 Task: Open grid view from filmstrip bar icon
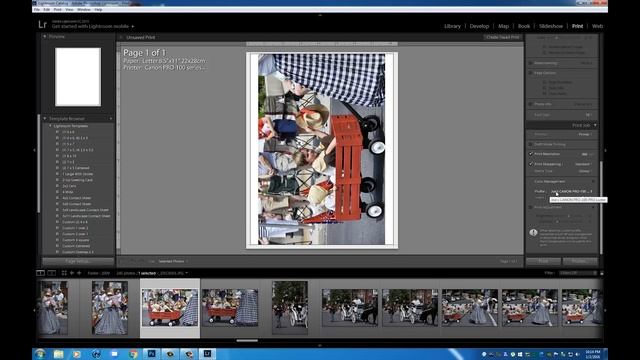coord(64,273)
